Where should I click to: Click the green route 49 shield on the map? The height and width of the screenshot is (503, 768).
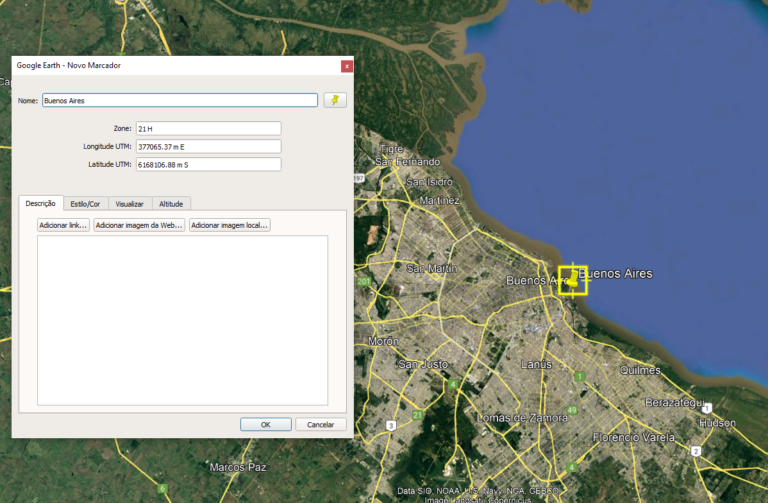pos(572,410)
